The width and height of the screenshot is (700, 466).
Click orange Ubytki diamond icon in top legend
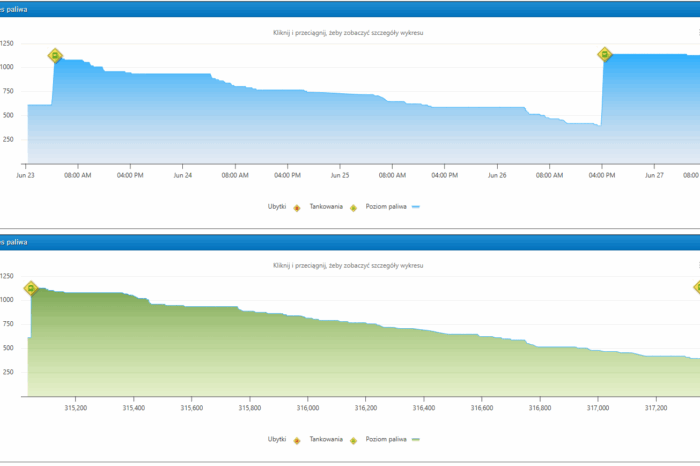[x=297, y=207]
